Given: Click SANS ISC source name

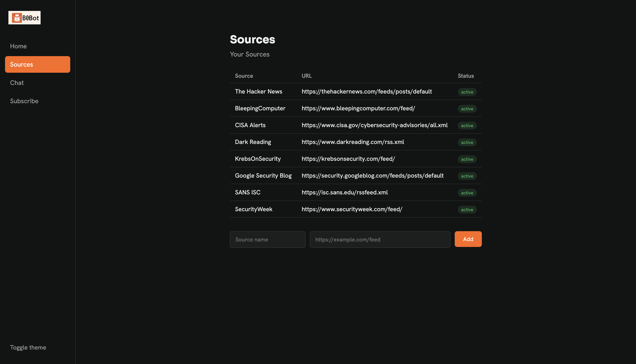Looking at the screenshot, I should tap(248, 192).
